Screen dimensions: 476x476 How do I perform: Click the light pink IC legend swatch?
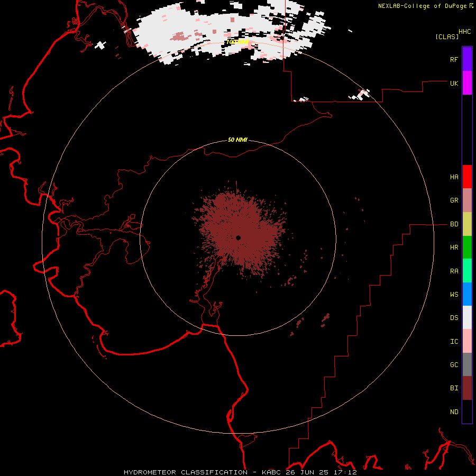tap(467, 341)
